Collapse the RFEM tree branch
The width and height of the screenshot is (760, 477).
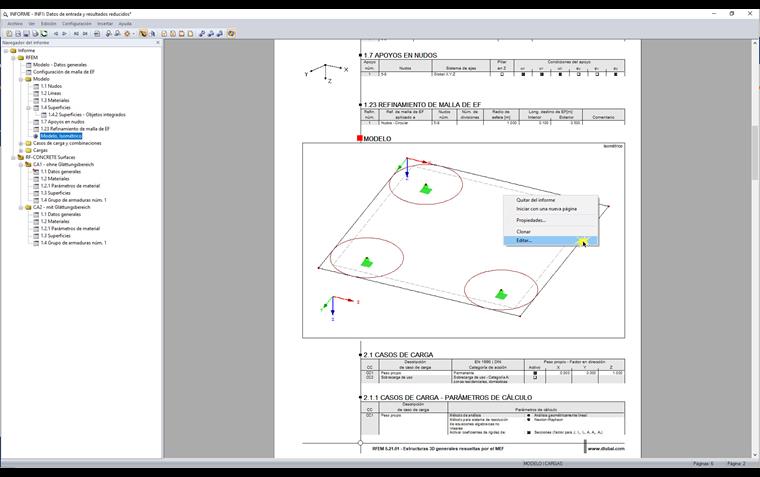pos(14,57)
